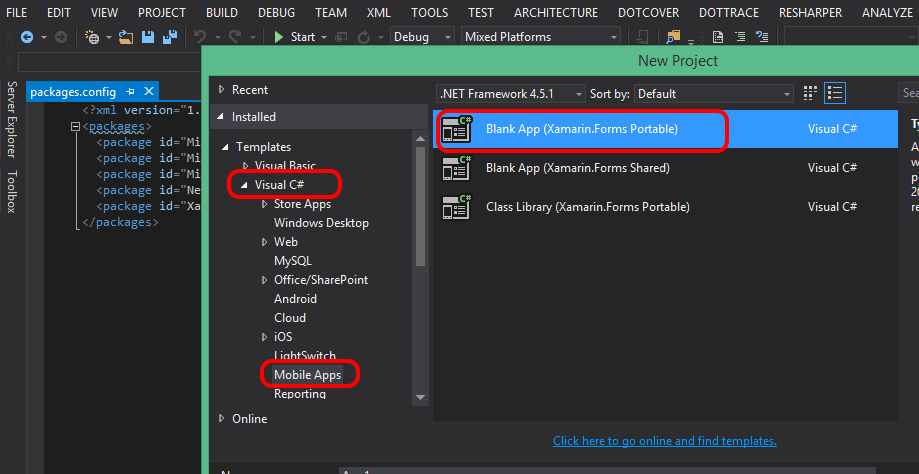Expand the iOS templates node

[x=264, y=337]
